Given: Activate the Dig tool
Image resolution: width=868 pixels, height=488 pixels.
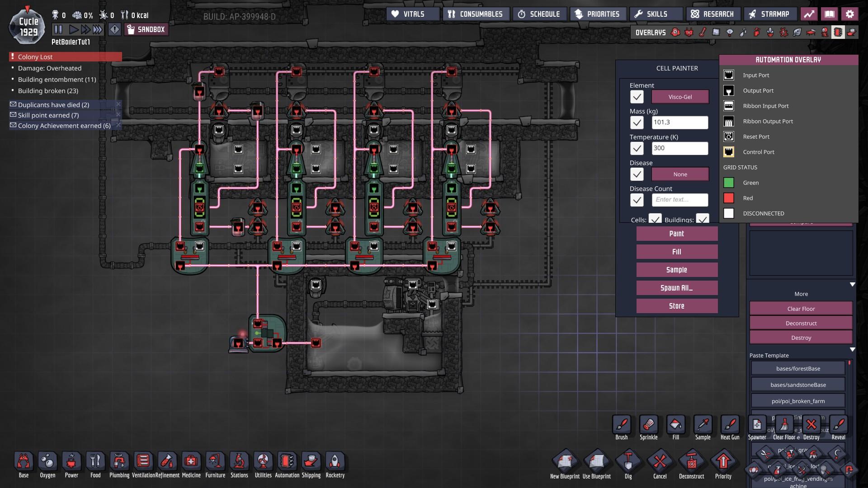Looking at the screenshot, I should pos(628,462).
